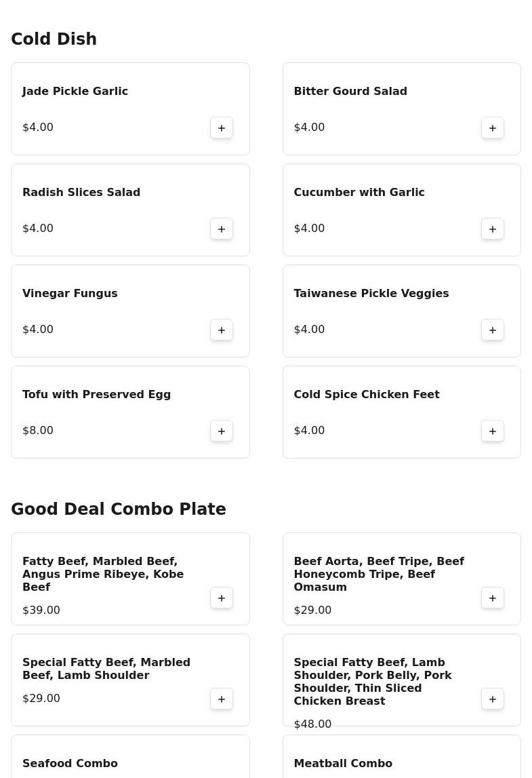The height and width of the screenshot is (778, 532).
Task: Add Cucumber with Garlic to order
Action: 493,229
